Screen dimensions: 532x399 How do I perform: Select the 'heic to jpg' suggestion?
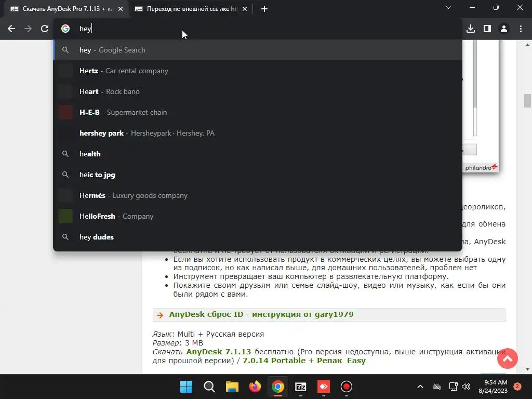258,175
